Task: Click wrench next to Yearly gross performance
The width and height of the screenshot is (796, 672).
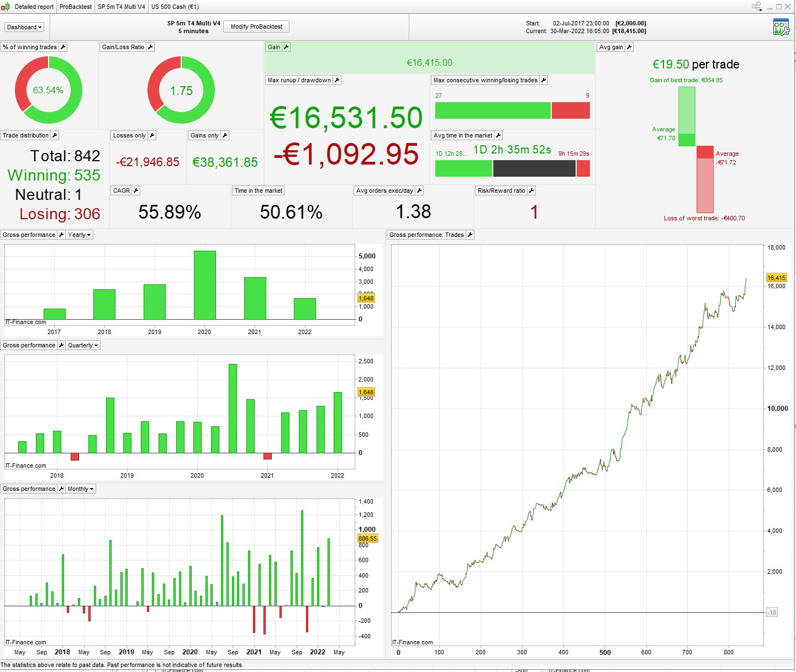Action: tap(61, 235)
